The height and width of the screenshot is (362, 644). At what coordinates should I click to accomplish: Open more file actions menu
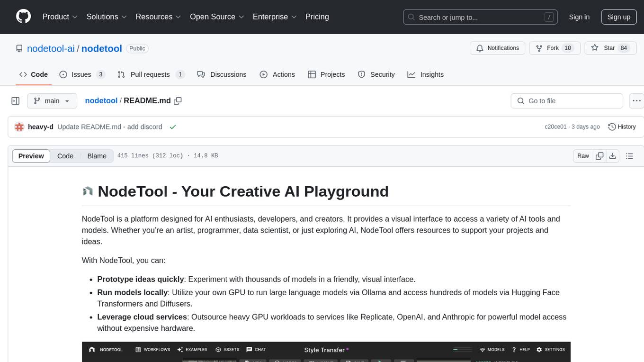(636, 101)
